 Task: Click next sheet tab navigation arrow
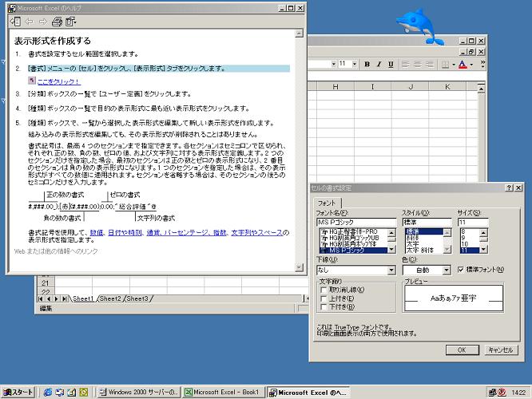pyautogui.click(x=57, y=298)
